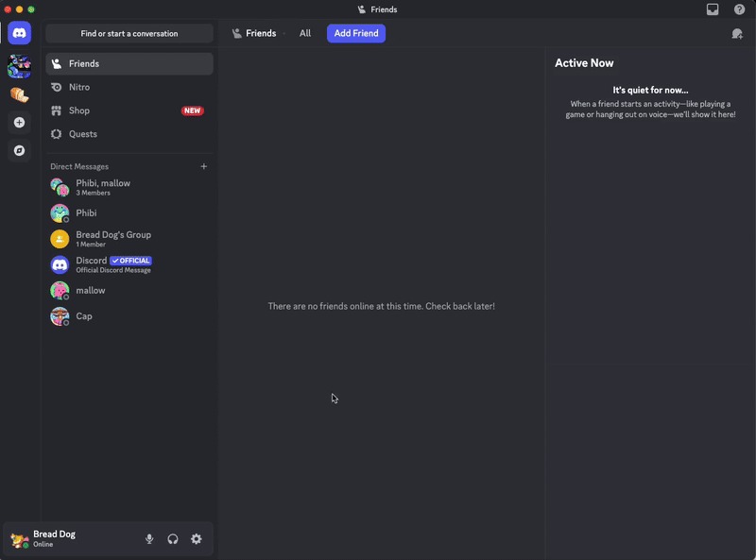The width and height of the screenshot is (756, 560).
Task: Open Discover servers compass icon
Action: point(19,150)
